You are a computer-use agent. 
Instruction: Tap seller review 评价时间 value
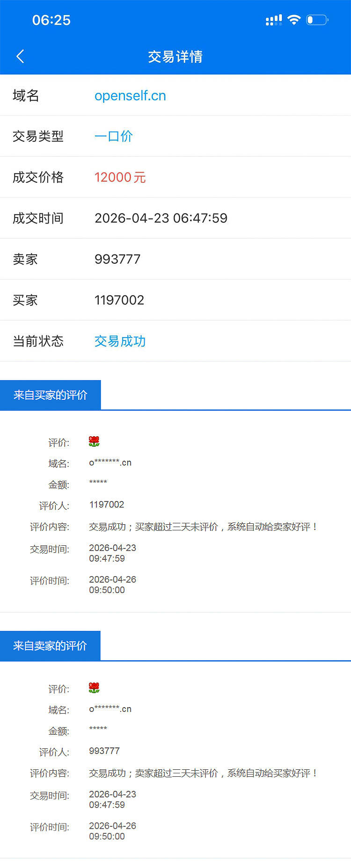tap(113, 831)
